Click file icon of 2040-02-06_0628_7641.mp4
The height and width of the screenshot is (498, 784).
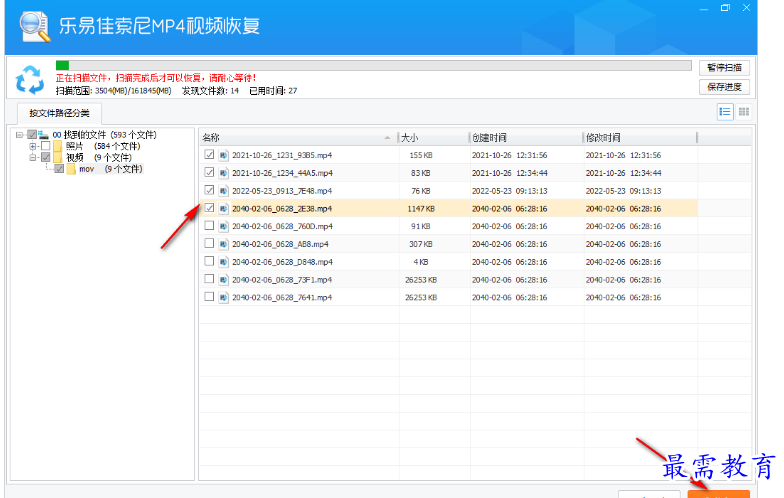coord(224,298)
